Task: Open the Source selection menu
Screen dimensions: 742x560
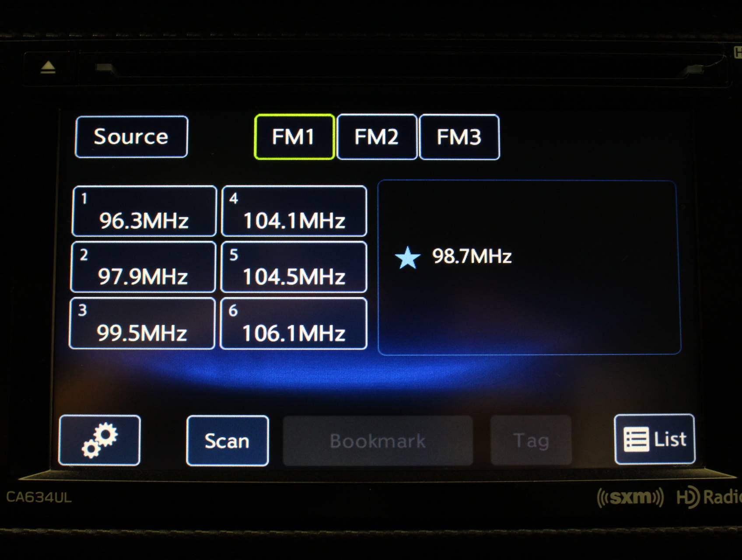Action: (131, 137)
